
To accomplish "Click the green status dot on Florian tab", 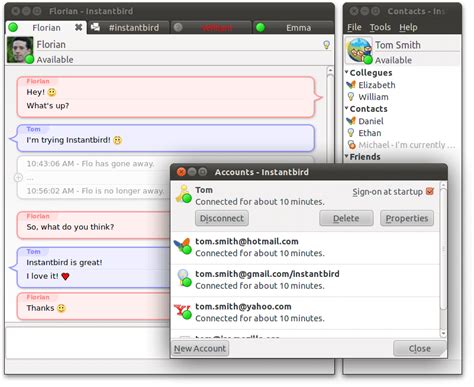I will [x=13, y=27].
